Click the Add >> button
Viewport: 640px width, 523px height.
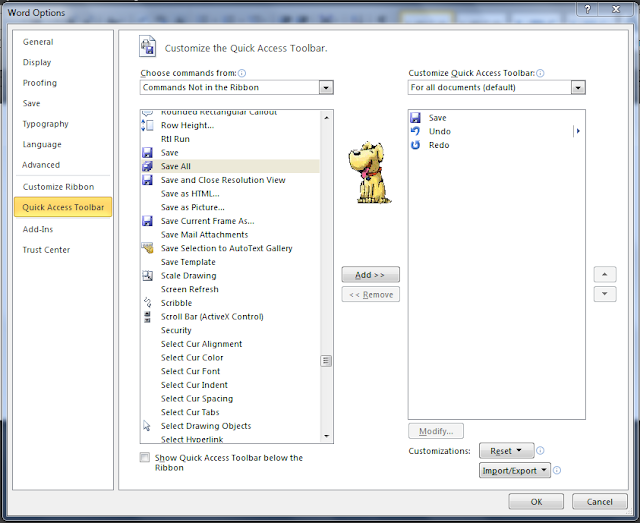tap(370, 275)
